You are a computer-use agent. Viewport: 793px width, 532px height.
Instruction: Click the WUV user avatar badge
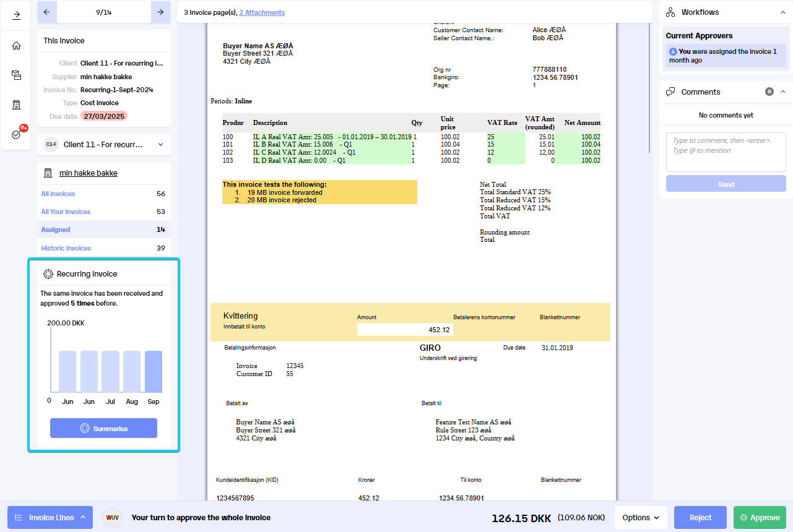click(112, 518)
